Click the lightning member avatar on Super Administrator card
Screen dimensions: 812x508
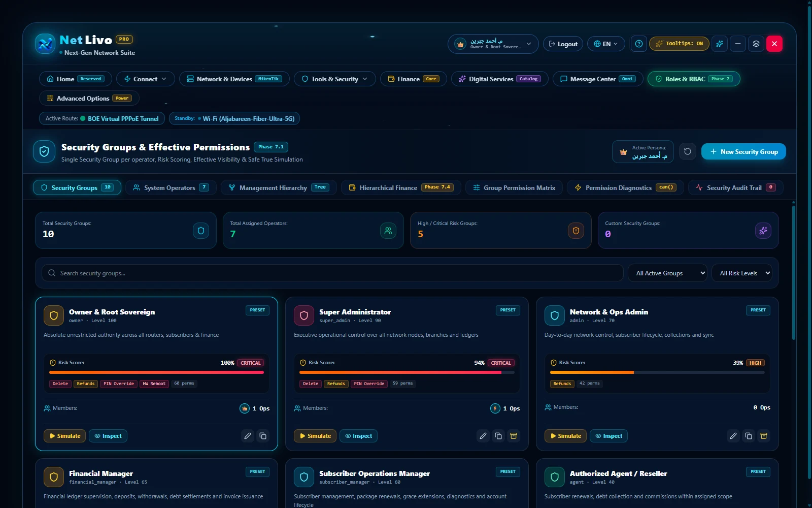click(495, 408)
